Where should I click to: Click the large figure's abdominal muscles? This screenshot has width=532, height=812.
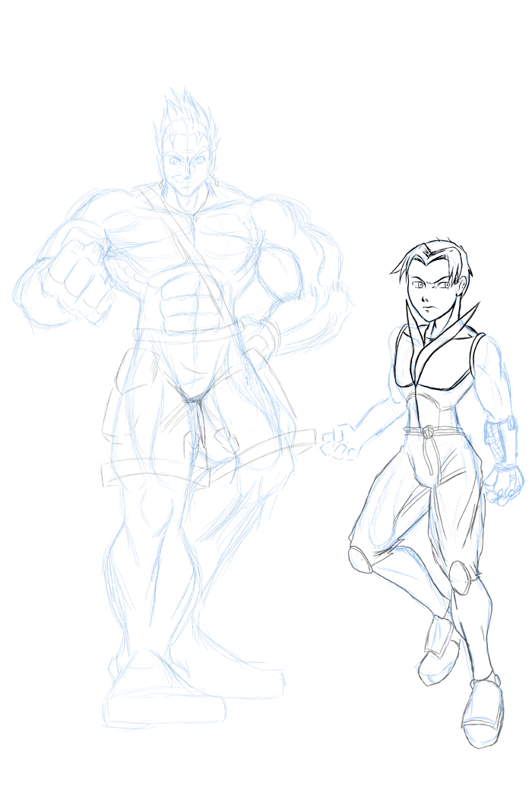pyautogui.click(x=181, y=300)
